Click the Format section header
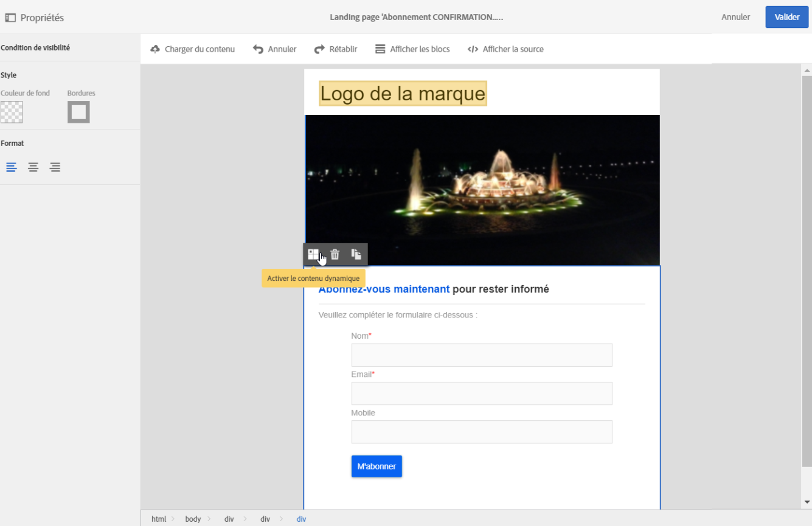The width and height of the screenshot is (812, 526). pos(12,144)
